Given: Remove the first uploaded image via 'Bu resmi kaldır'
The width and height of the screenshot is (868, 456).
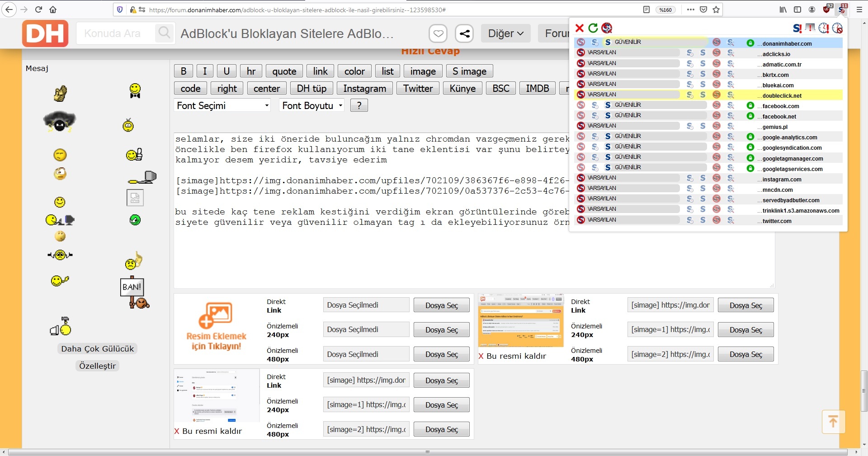Looking at the screenshot, I should click(x=512, y=356).
